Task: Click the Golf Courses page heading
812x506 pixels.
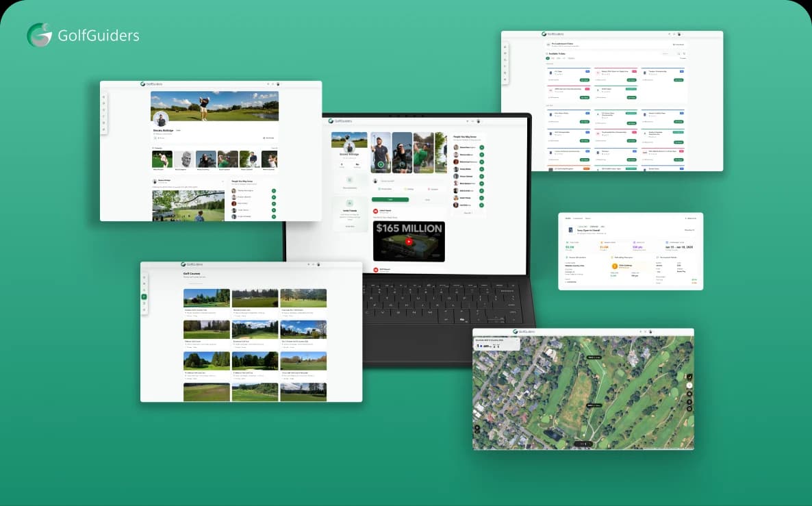Action: pos(192,273)
